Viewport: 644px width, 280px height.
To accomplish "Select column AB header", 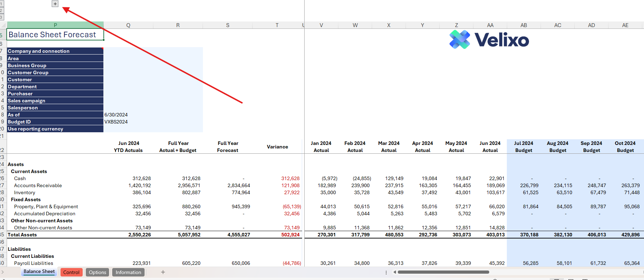I will [x=523, y=25].
